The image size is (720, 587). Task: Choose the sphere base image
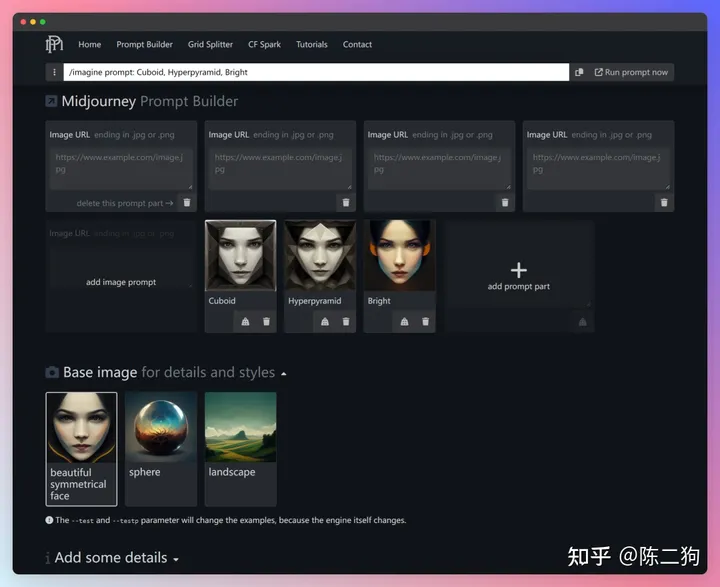(x=161, y=449)
